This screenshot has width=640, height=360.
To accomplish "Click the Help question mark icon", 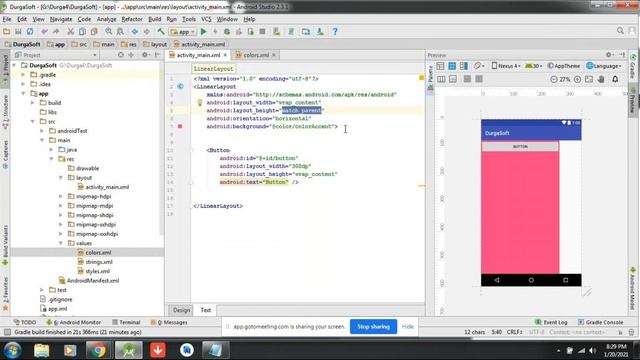I will [335, 31].
